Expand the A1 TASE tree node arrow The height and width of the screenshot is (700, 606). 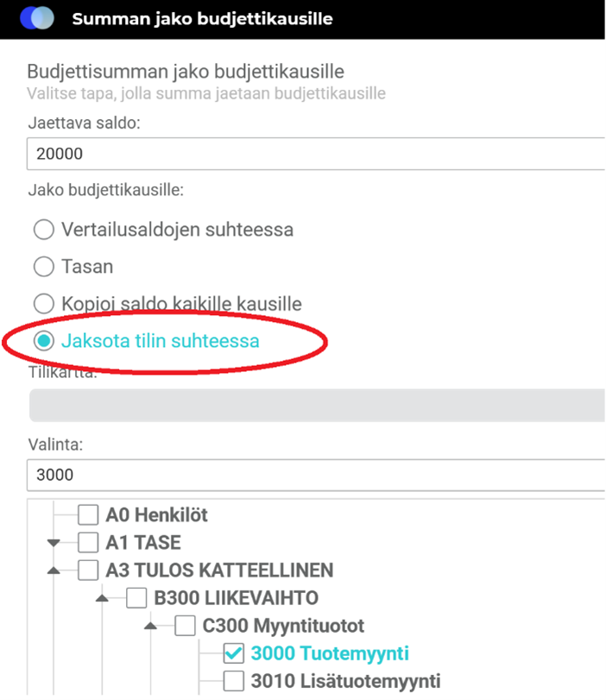pos(54,543)
